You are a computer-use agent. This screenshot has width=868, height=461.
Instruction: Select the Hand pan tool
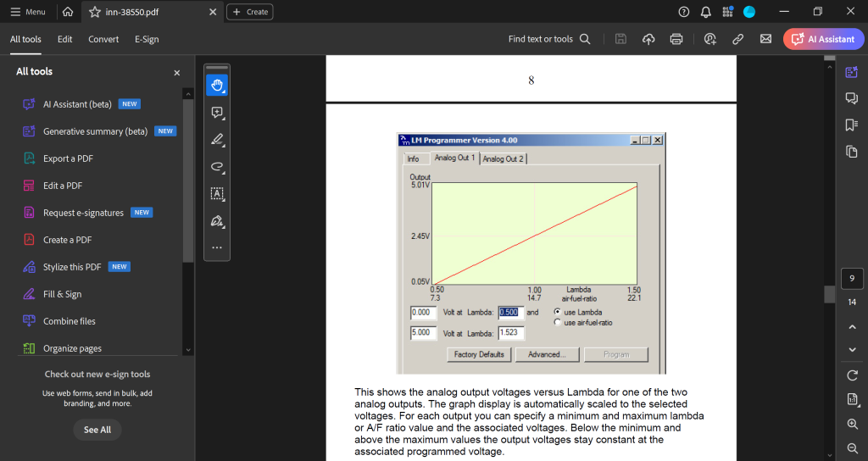point(217,86)
